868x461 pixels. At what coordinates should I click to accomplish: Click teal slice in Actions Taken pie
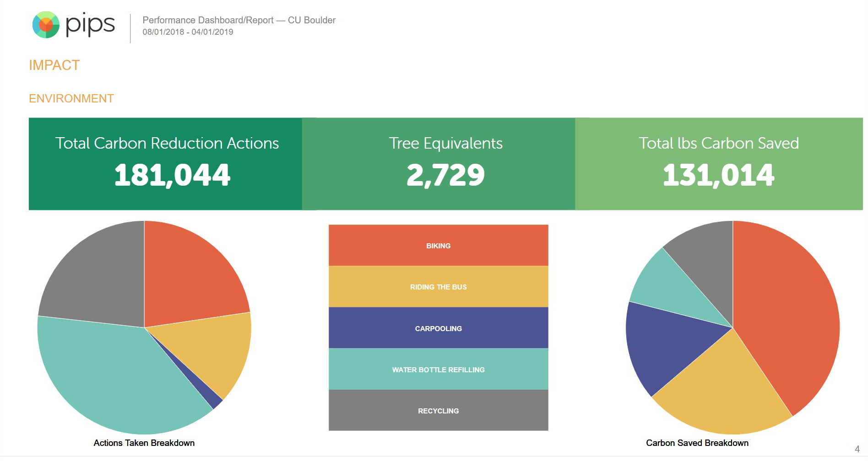(x=110, y=375)
